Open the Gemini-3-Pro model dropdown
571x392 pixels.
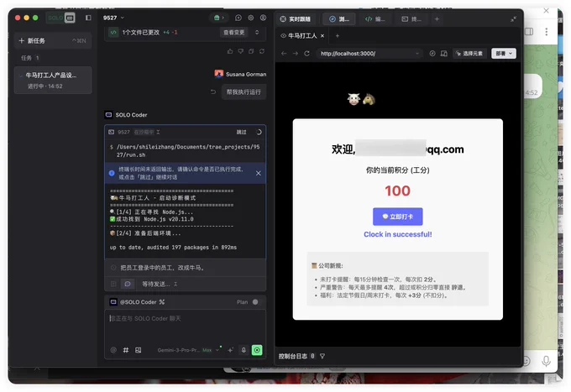[188, 350]
